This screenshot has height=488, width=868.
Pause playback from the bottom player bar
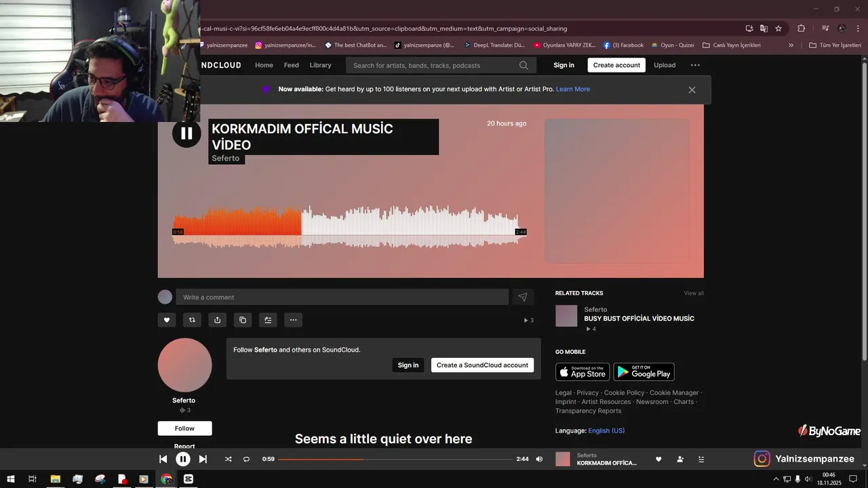click(183, 459)
